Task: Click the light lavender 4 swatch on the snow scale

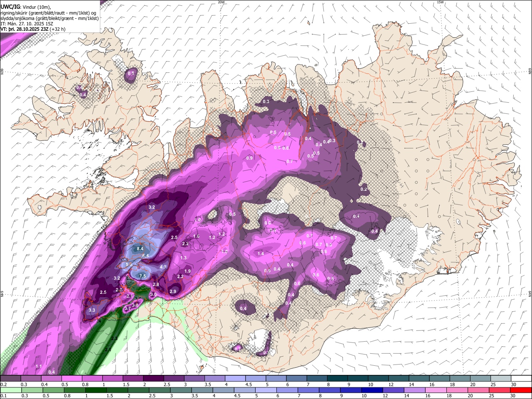Action: [235, 378]
